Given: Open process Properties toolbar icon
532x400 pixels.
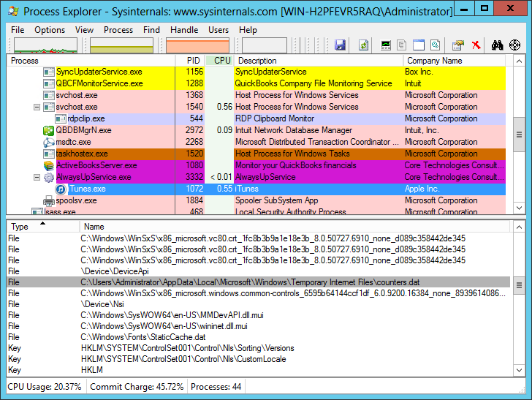Looking at the screenshot, I should 457,45.
